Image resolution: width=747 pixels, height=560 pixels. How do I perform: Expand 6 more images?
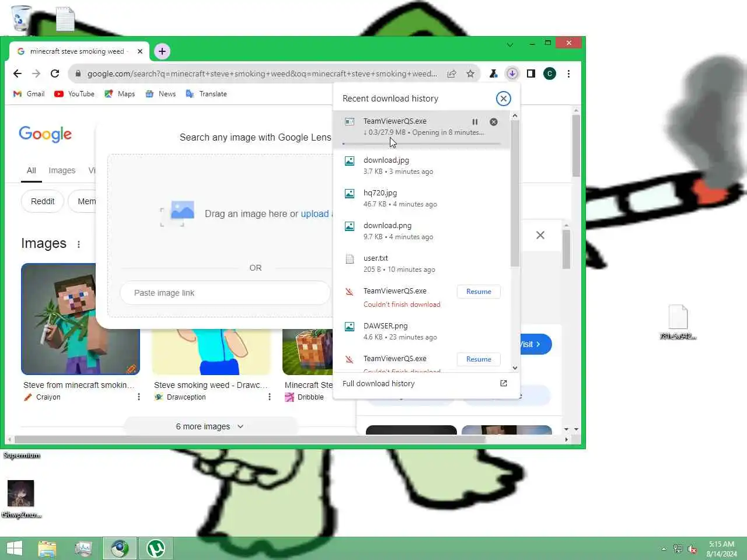[x=210, y=426]
